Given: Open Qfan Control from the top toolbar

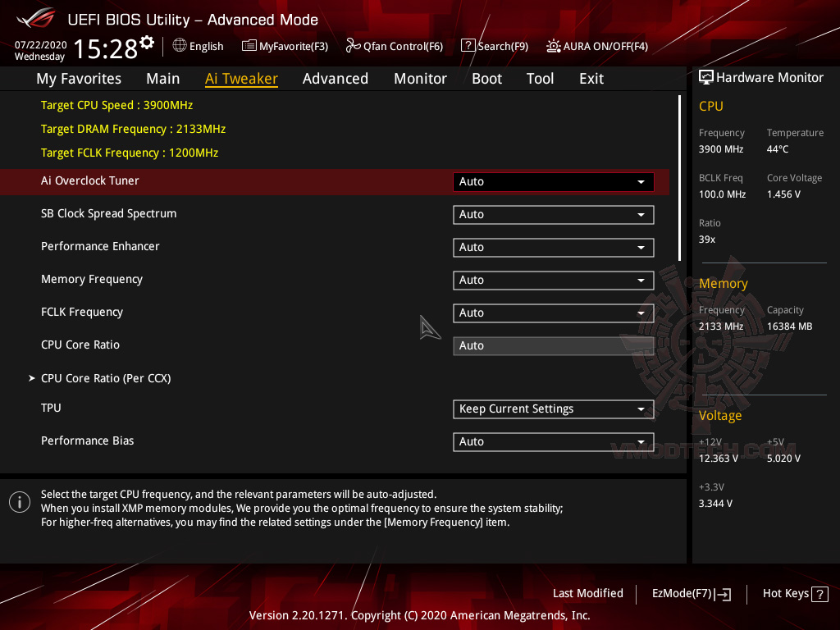Looking at the screenshot, I should (x=394, y=46).
